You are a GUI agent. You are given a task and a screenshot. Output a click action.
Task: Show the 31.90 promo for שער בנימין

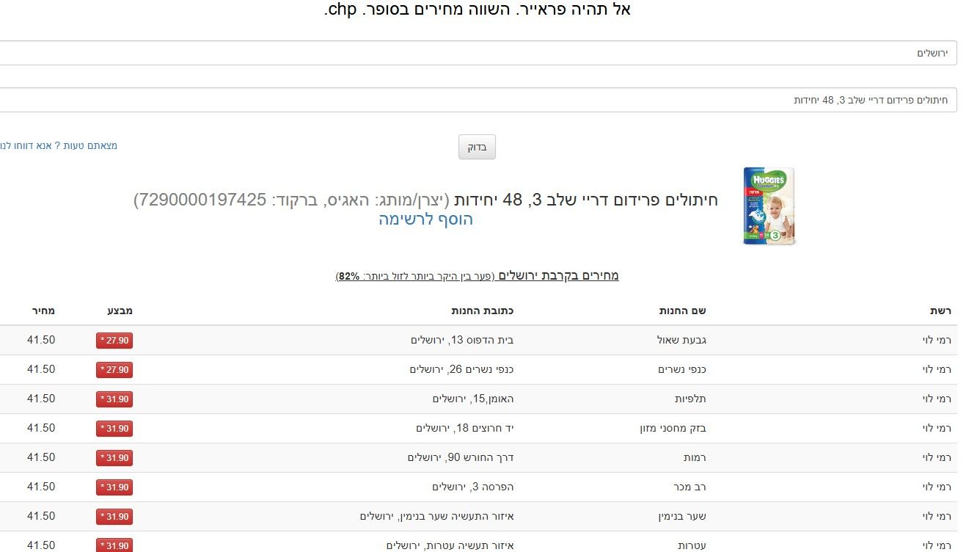click(x=114, y=517)
